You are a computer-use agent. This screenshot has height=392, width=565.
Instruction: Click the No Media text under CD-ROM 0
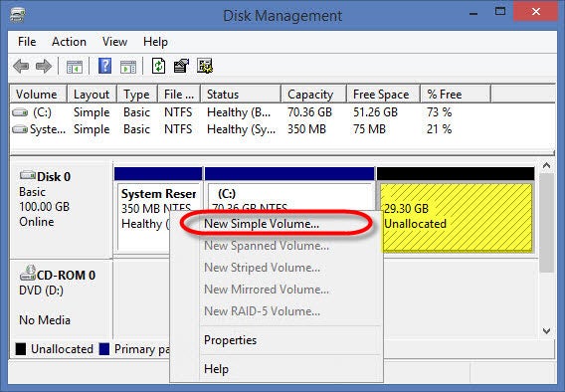click(x=45, y=320)
